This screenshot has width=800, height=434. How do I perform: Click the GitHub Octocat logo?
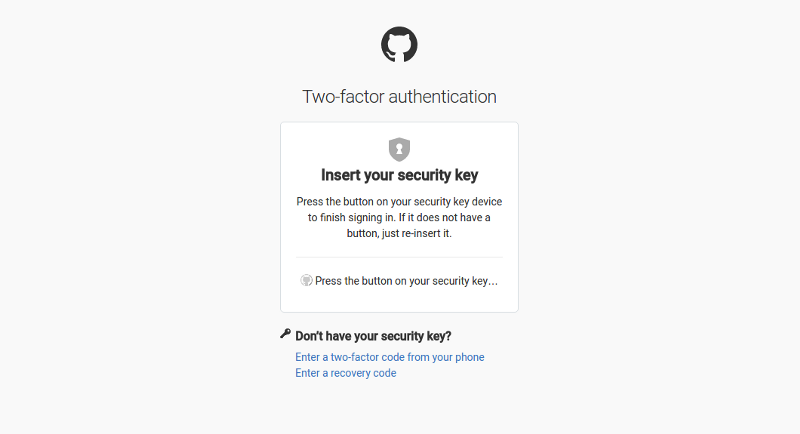(399, 45)
